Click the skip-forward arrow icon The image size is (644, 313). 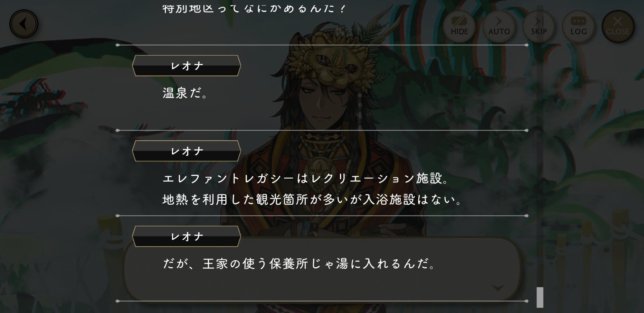539,21
